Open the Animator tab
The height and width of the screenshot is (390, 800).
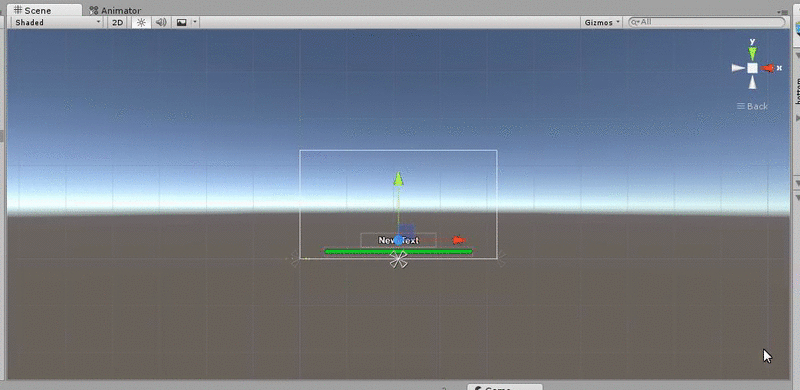[115, 10]
